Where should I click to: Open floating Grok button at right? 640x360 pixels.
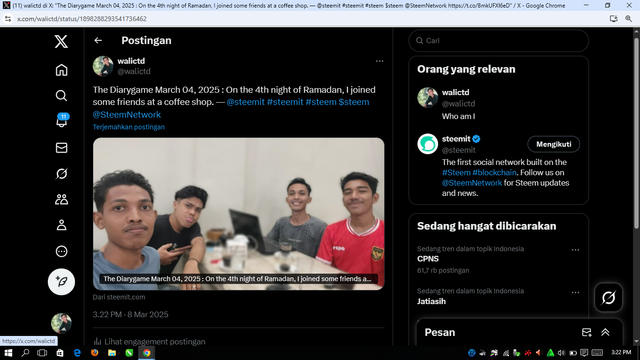click(x=608, y=298)
